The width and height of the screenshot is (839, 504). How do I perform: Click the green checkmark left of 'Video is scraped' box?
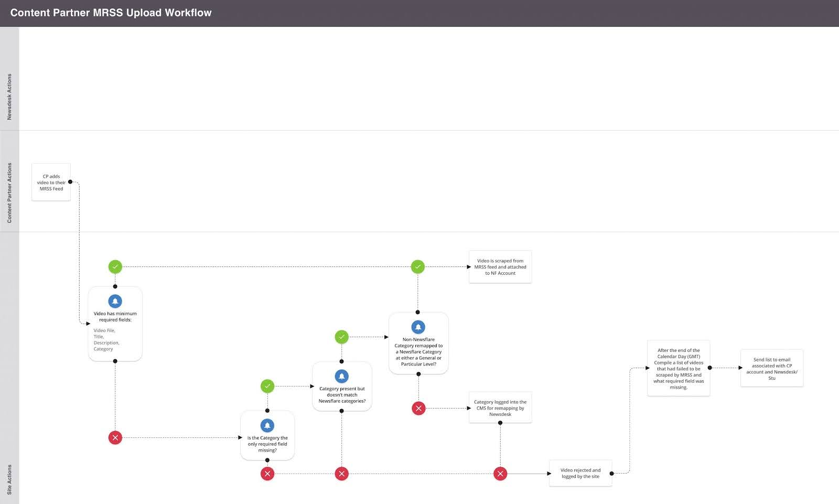point(418,267)
